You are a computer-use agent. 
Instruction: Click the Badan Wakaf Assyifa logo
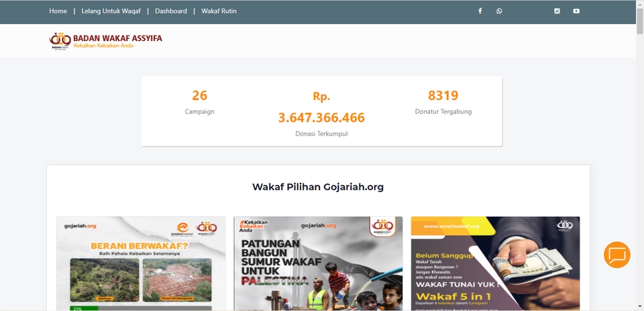pos(105,41)
